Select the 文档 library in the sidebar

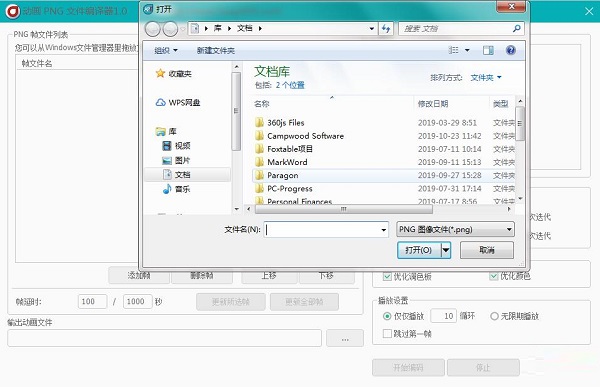176,175
